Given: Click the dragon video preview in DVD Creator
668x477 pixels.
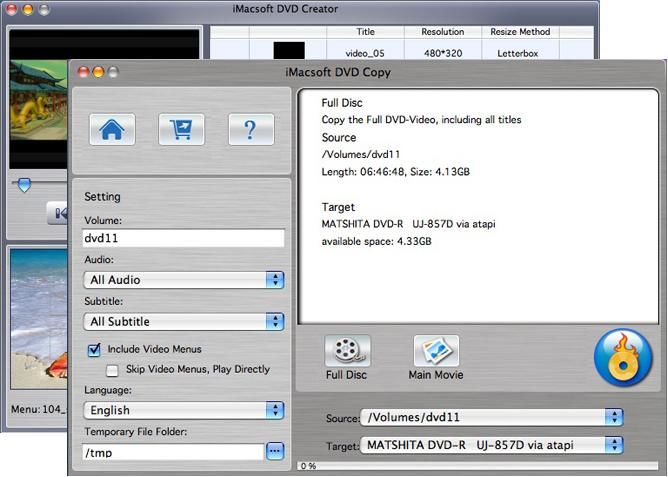Looking at the screenshot, I should click(39, 101).
